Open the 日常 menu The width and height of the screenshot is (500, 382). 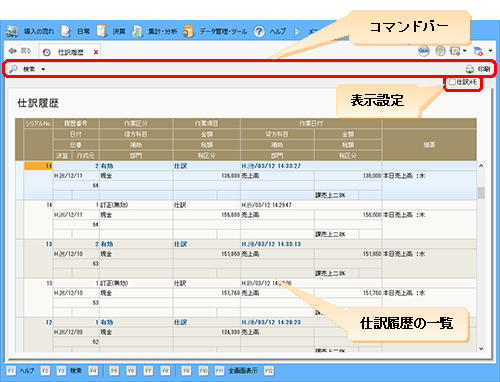[x=75, y=31]
